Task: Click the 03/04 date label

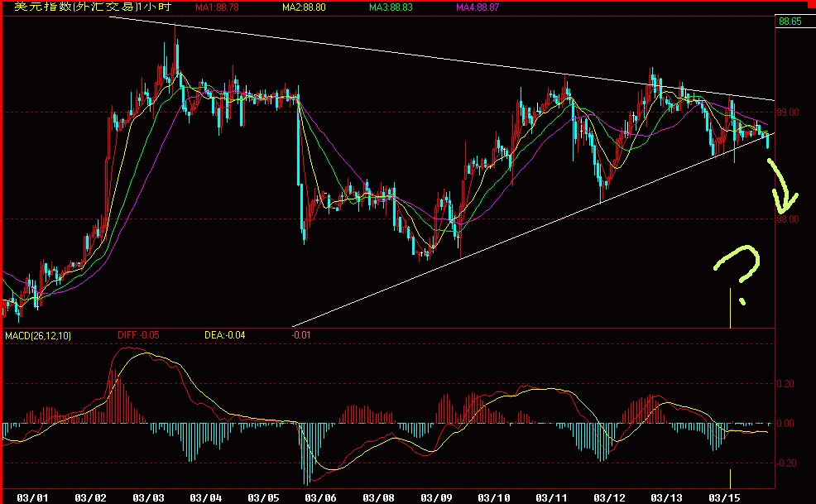Action: (205, 497)
